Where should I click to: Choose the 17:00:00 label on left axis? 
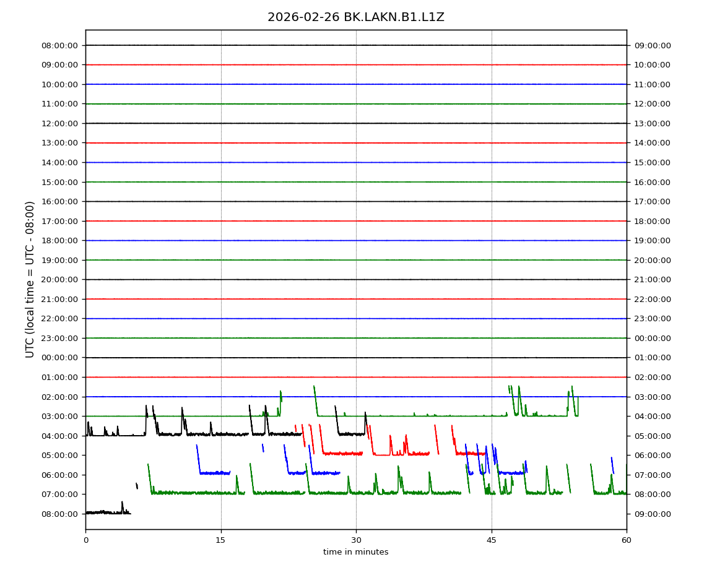(x=60, y=221)
